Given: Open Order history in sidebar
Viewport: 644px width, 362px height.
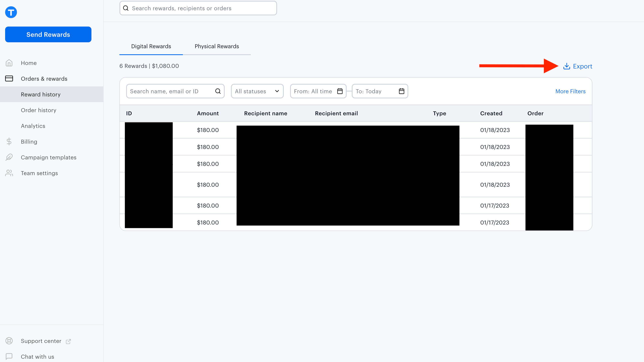Looking at the screenshot, I should pyautogui.click(x=38, y=110).
